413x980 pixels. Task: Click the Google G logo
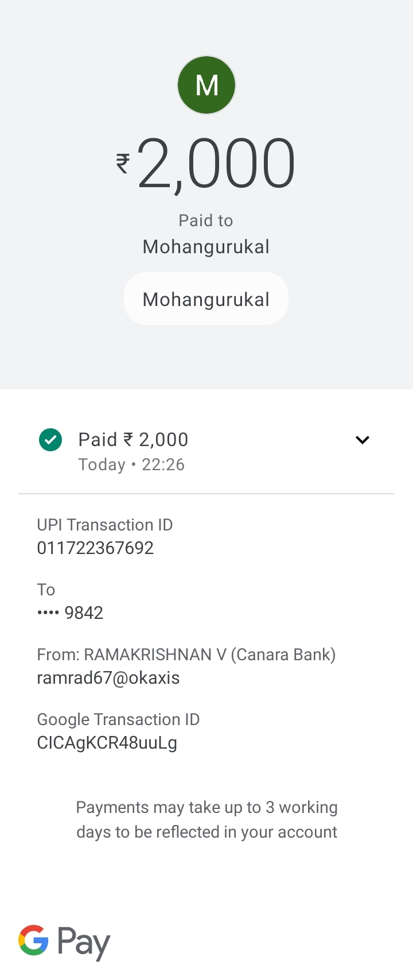pyautogui.click(x=33, y=940)
